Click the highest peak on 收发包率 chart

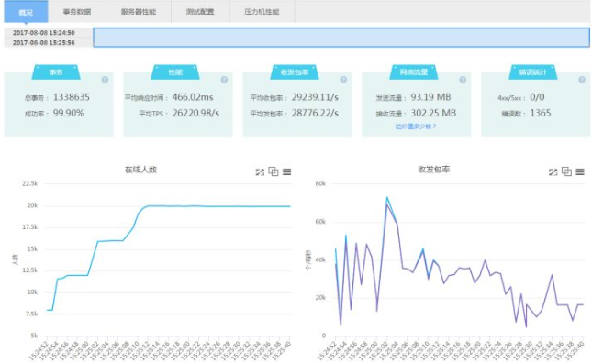[x=387, y=198]
